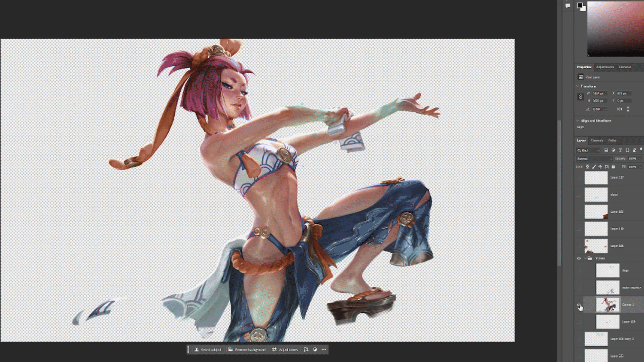
Task: Click the Pixel Layer icon in Properties
Action: point(581,77)
